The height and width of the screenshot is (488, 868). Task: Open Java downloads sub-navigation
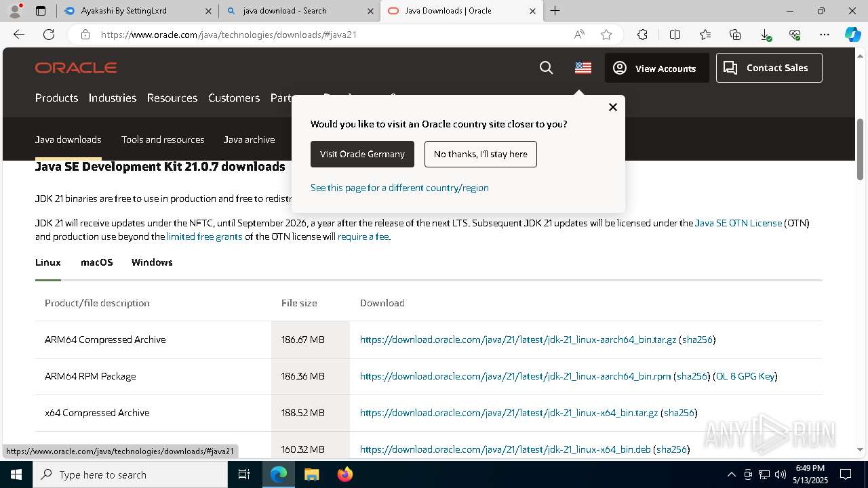68,140
